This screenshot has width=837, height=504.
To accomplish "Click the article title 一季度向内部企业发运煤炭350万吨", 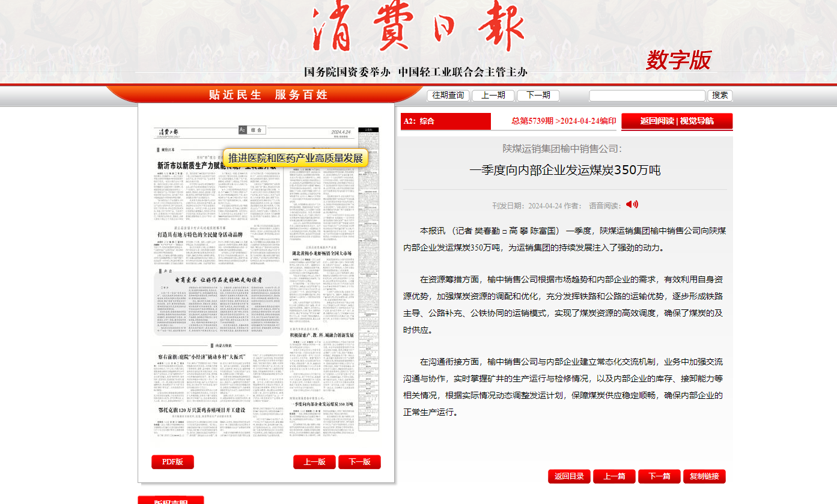I will pyautogui.click(x=565, y=170).
